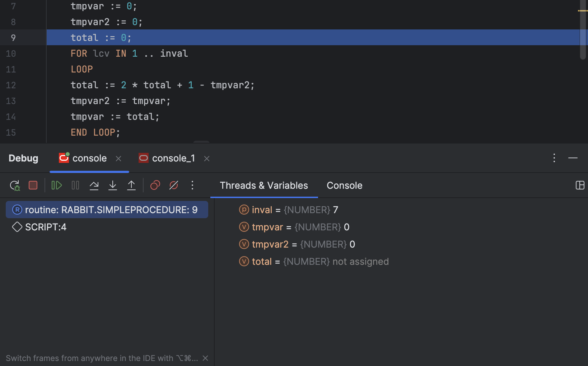Image resolution: width=588 pixels, height=366 pixels.
Task: Resume program execution
Action: point(57,185)
